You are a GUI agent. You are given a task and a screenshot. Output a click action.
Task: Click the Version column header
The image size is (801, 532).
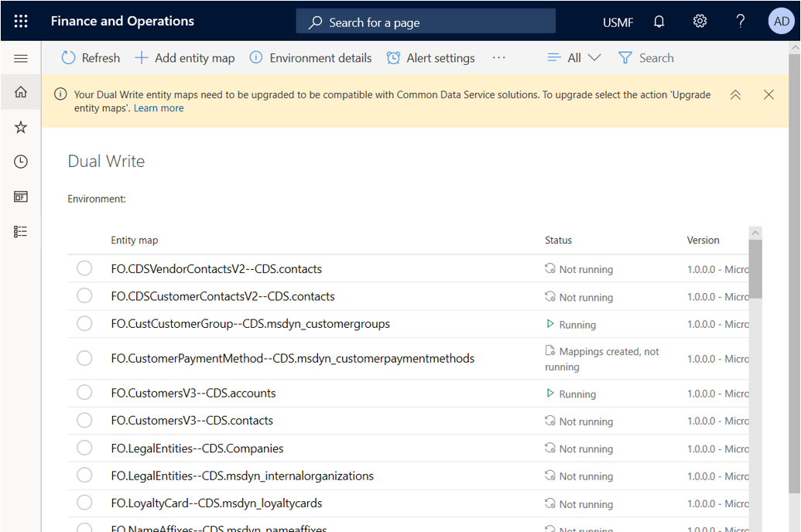[x=703, y=240]
